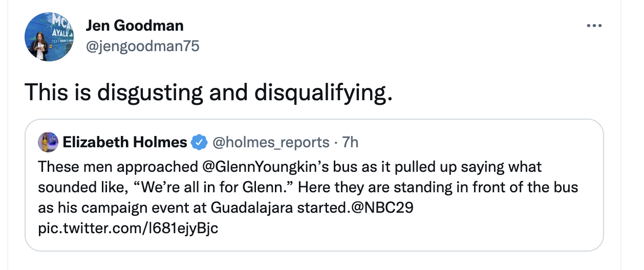
Task: Click the Elizabeth Holmes display name
Action: (x=125, y=142)
